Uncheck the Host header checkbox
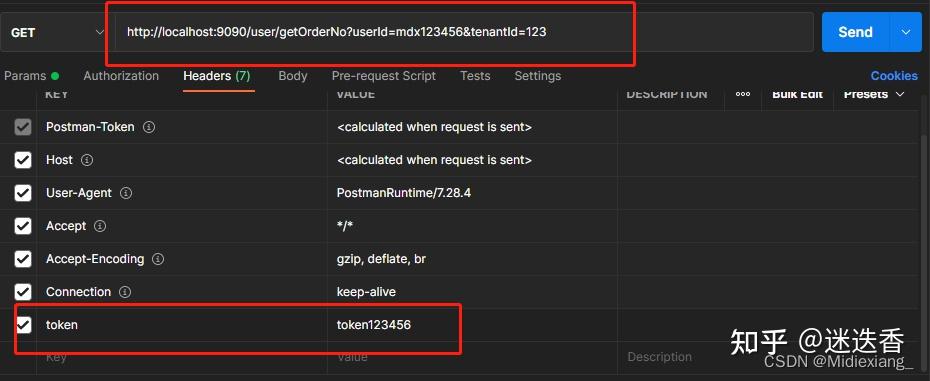Viewport: 930px width, 381px height. (23, 160)
